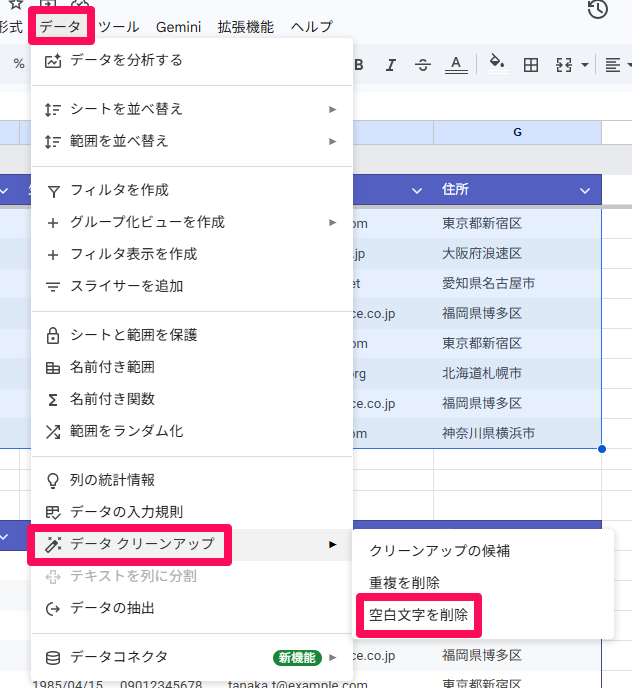Click the 住所 header cell

tap(517, 190)
